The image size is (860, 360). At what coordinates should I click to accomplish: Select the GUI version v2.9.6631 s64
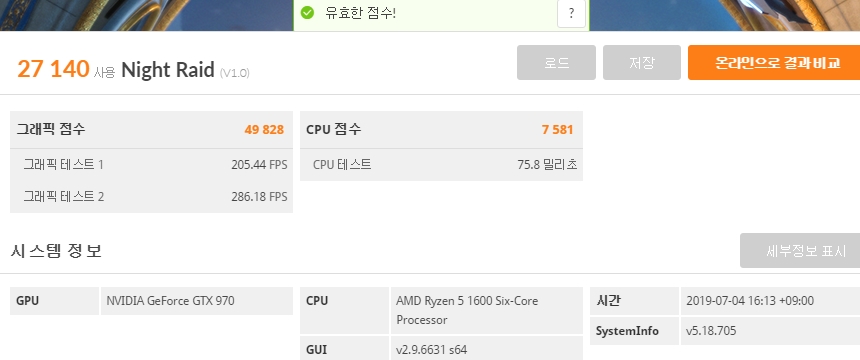432,349
